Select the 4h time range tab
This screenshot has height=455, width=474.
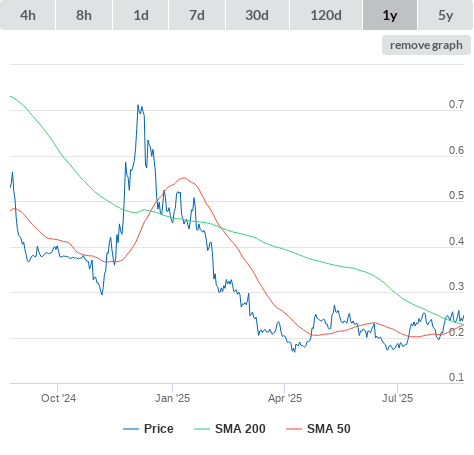click(28, 15)
